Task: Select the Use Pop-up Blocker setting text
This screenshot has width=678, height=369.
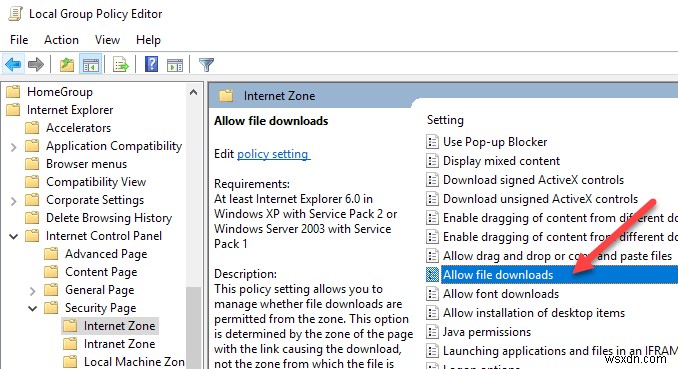Action: click(495, 141)
